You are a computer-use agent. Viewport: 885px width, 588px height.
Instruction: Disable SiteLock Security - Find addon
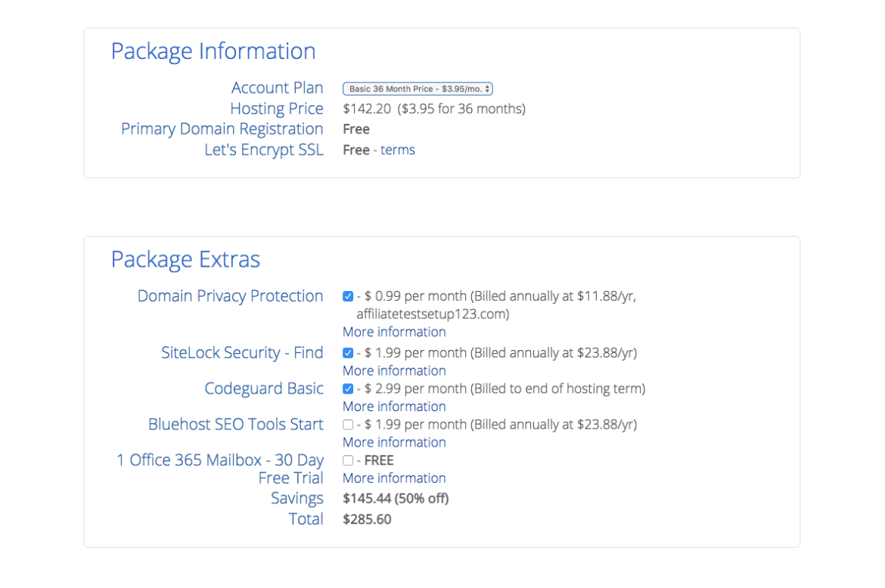[x=347, y=352]
